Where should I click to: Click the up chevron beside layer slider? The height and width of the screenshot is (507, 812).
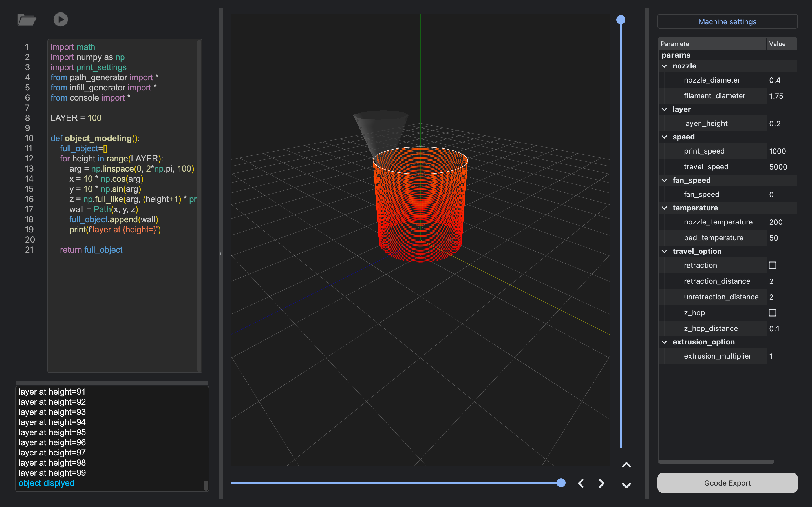pyautogui.click(x=626, y=465)
